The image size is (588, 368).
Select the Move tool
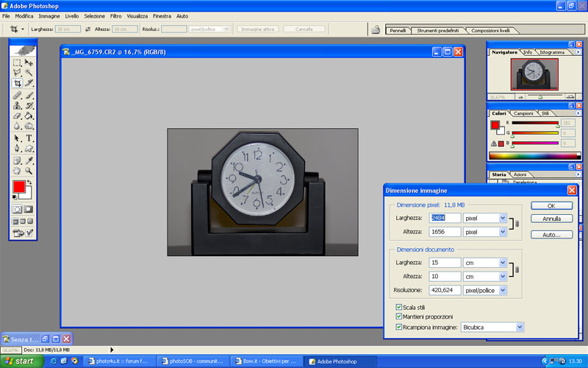[x=29, y=63]
